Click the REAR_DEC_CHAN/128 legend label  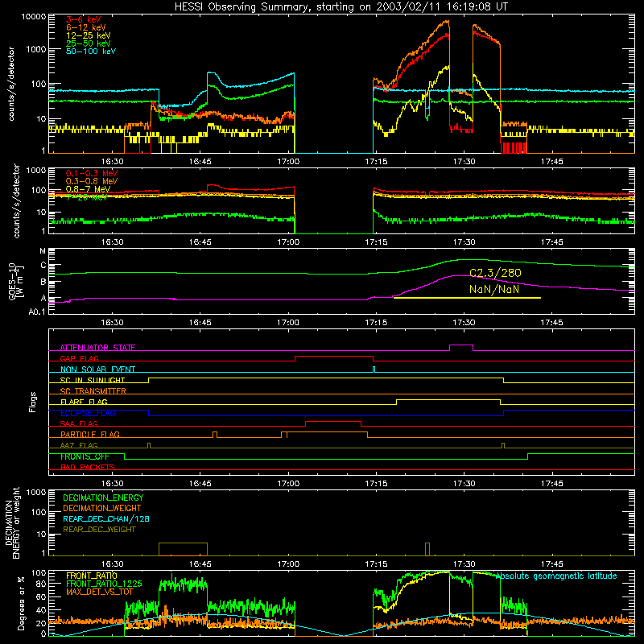click(x=106, y=518)
